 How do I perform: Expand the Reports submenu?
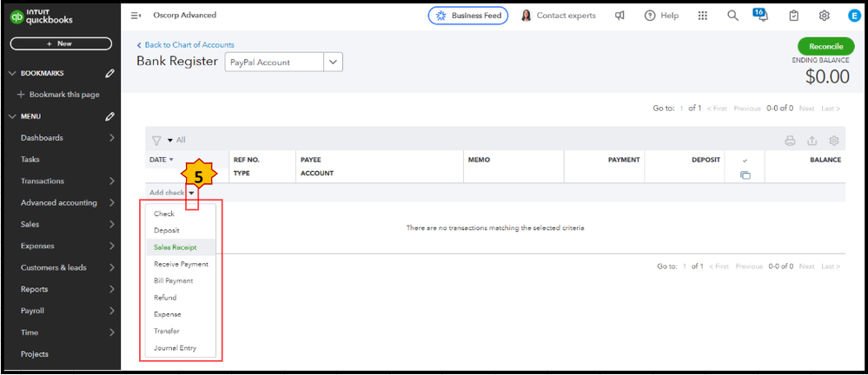pos(111,289)
